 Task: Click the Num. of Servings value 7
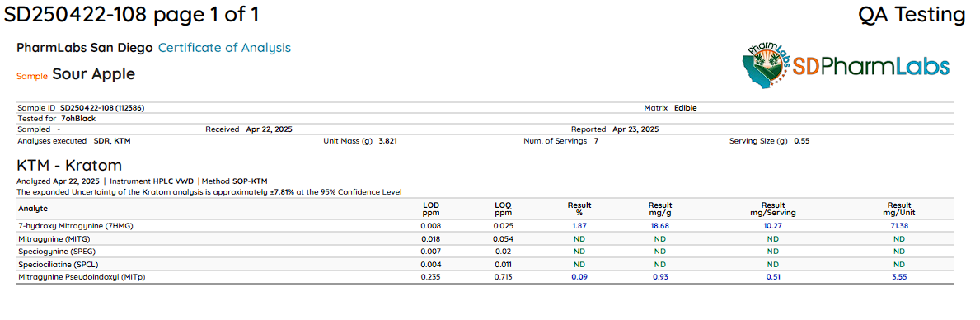(x=596, y=141)
